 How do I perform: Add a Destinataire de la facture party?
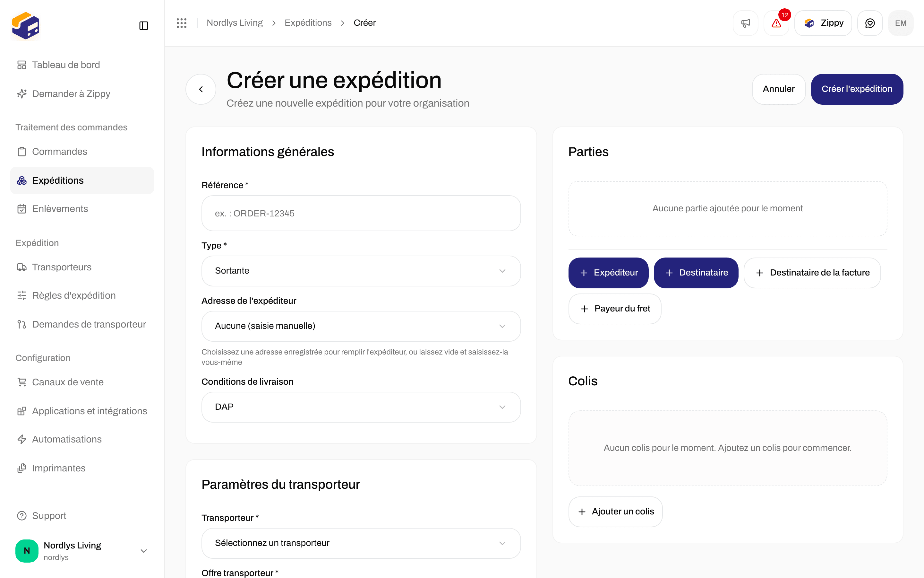pyautogui.click(x=812, y=273)
